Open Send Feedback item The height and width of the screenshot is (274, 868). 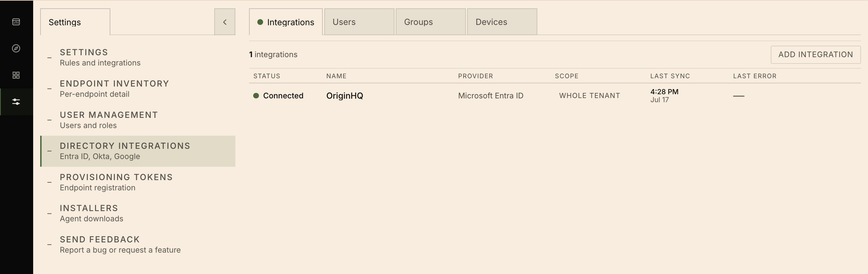138,245
